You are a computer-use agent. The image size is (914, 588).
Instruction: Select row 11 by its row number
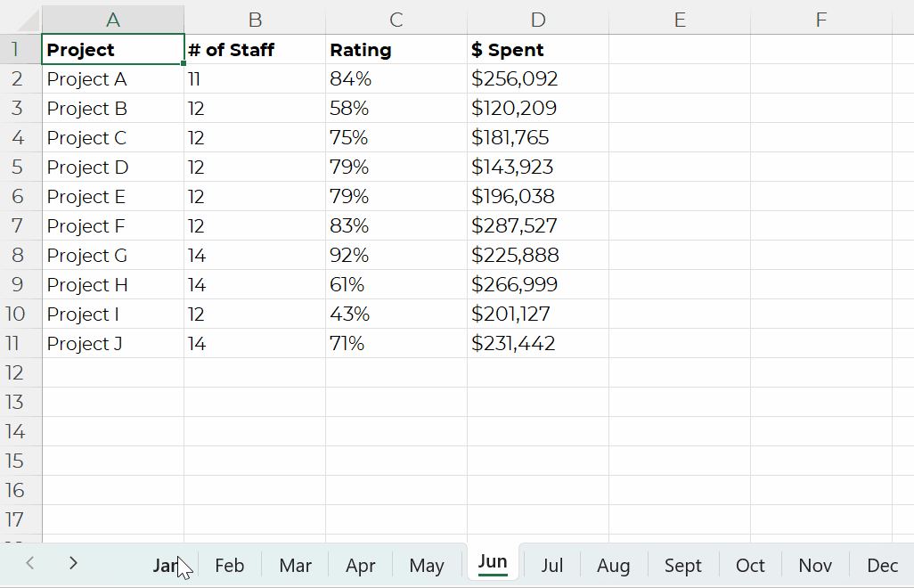[x=18, y=343]
